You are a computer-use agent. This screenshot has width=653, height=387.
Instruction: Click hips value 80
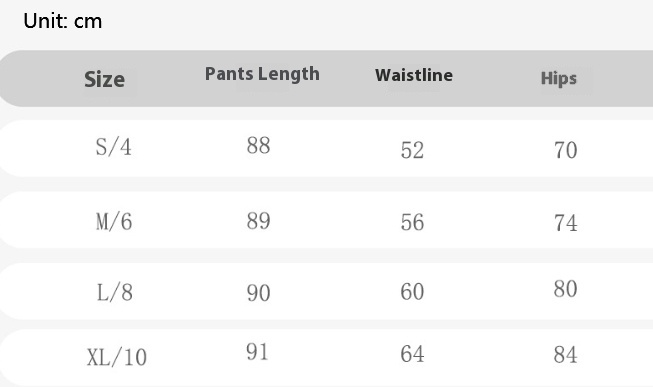pos(566,289)
